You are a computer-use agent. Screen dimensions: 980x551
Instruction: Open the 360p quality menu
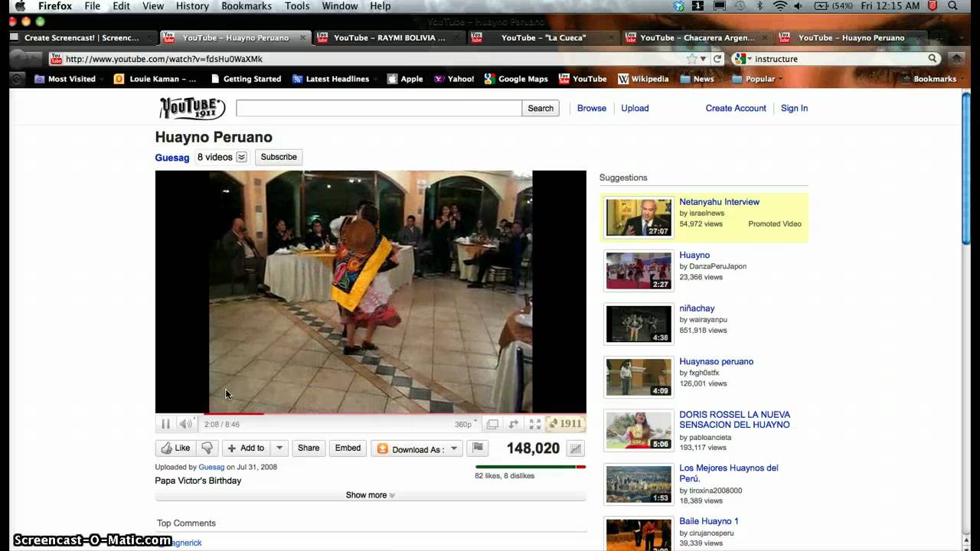coord(465,424)
